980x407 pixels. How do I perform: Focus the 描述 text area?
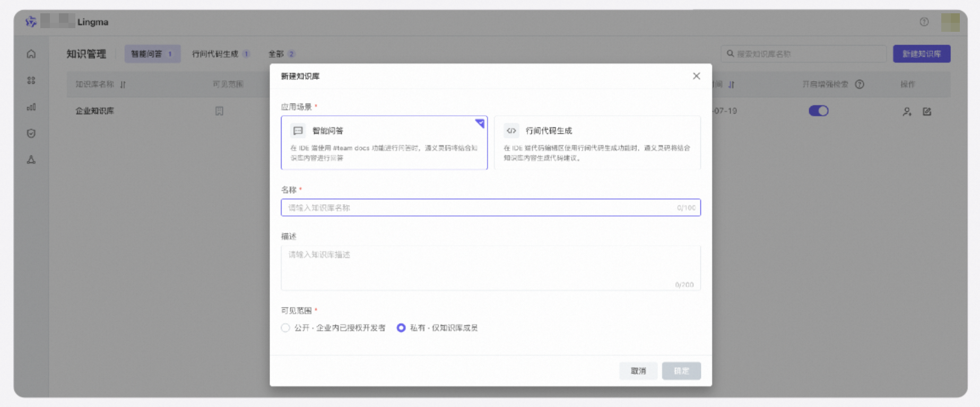(491, 268)
